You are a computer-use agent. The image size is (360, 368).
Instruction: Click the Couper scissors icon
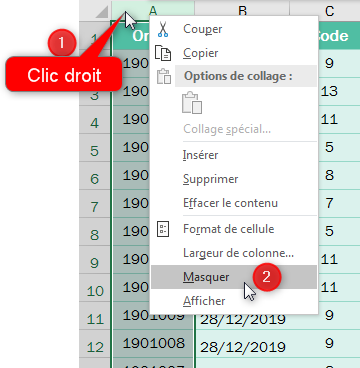point(163,29)
